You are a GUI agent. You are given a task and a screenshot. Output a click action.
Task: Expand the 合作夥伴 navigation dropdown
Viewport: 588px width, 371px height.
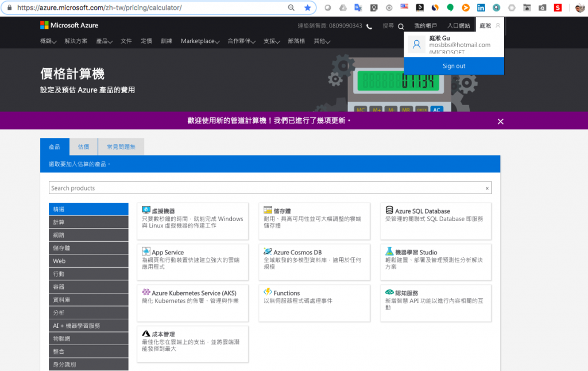tap(242, 41)
